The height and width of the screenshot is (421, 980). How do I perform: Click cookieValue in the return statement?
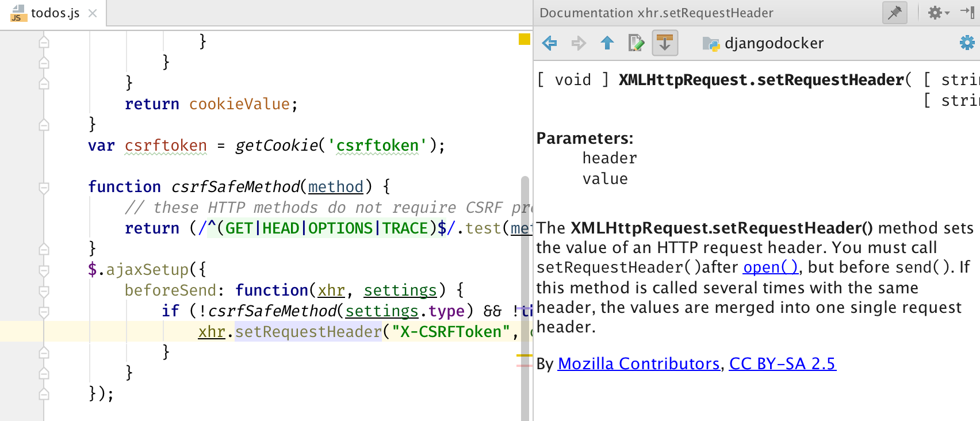pos(239,104)
